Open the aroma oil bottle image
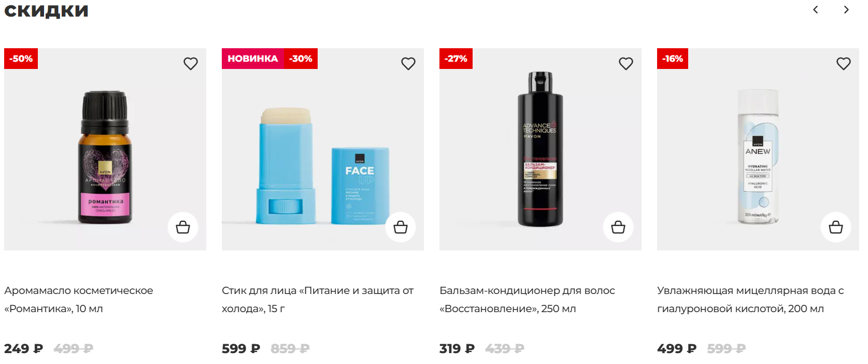 pyautogui.click(x=105, y=158)
